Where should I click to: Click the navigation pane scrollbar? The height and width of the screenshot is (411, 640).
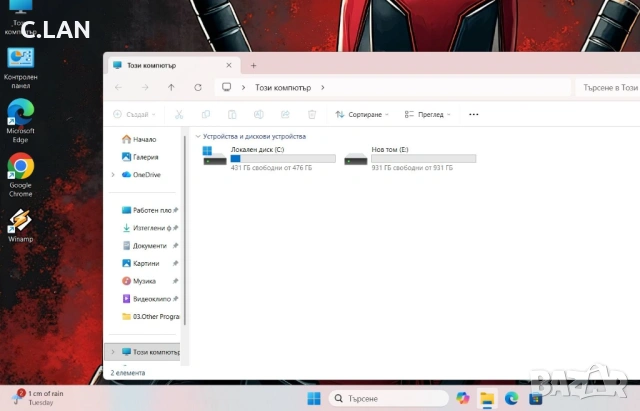[x=185, y=231]
